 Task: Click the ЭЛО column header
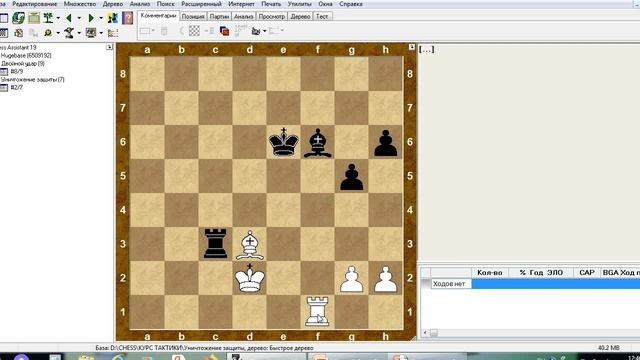[x=555, y=273]
